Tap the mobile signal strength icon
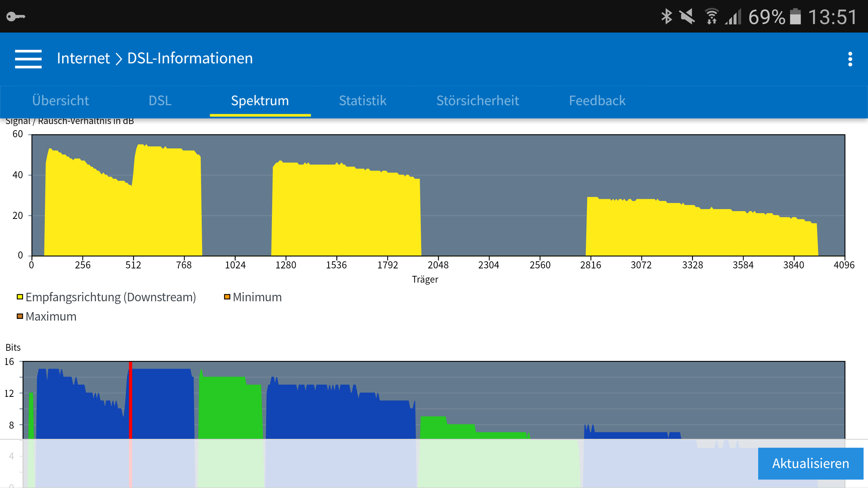This screenshot has height=488, width=868. pyautogui.click(x=733, y=16)
